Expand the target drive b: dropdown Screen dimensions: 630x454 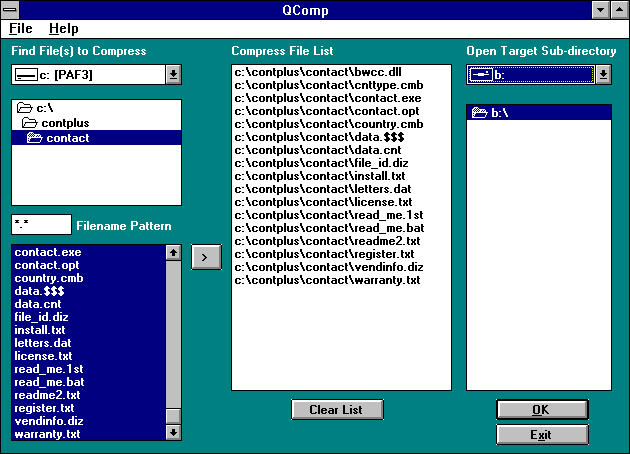point(602,74)
